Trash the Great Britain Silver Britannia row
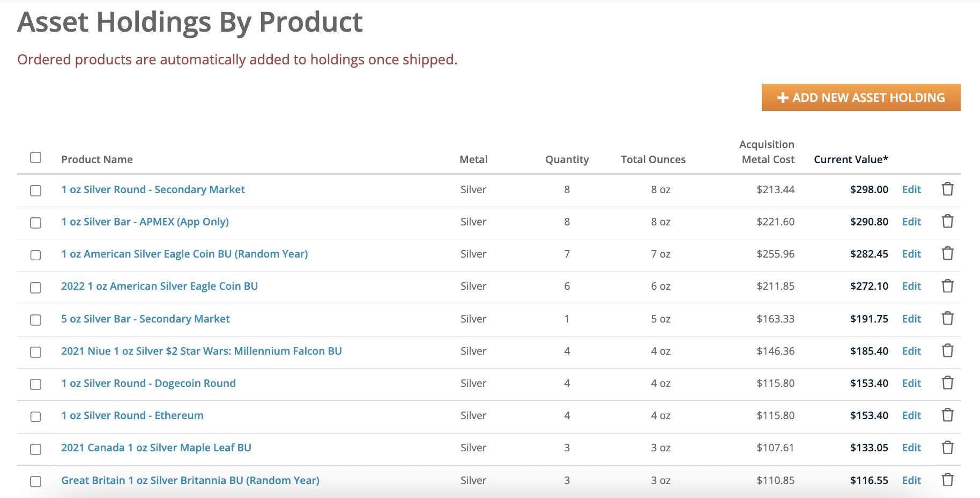This screenshot has width=980, height=498. click(x=947, y=480)
